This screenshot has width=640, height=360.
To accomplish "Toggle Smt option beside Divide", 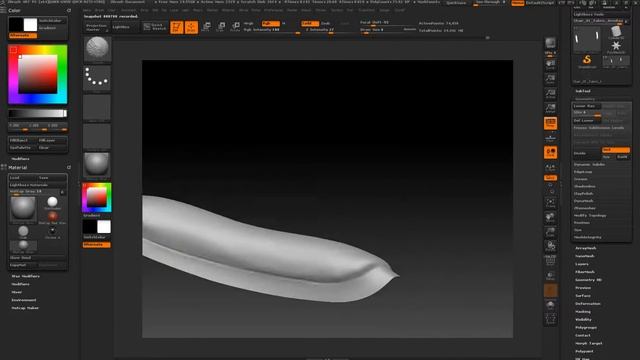I will click(x=616, y=150).
